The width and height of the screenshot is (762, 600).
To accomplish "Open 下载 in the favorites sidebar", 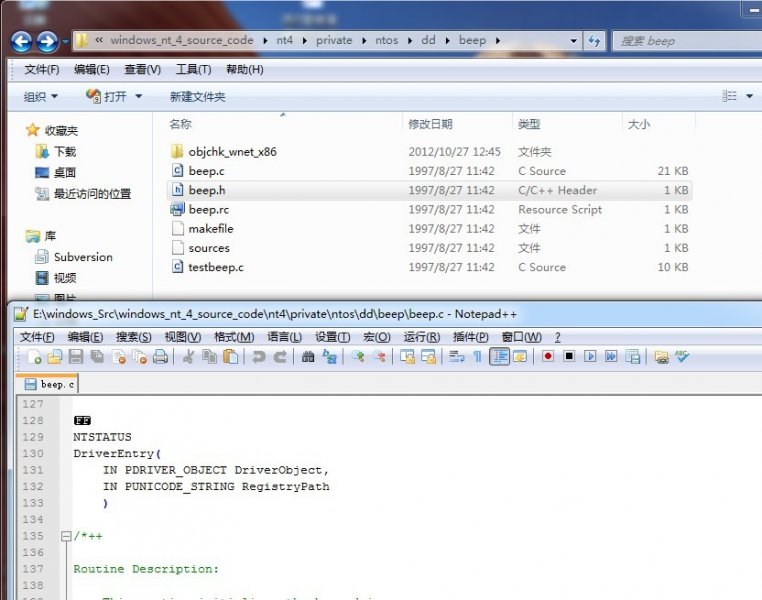I will (x=56, y=152).
